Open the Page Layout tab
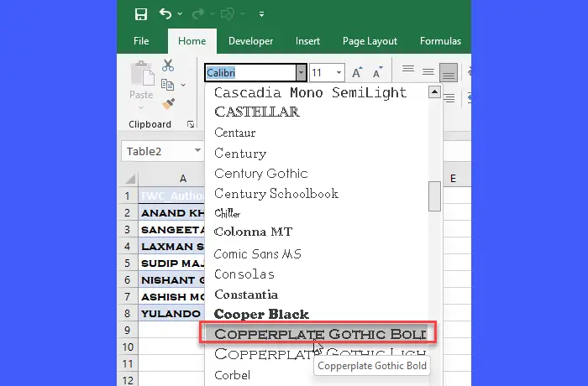 coord(370,41)
